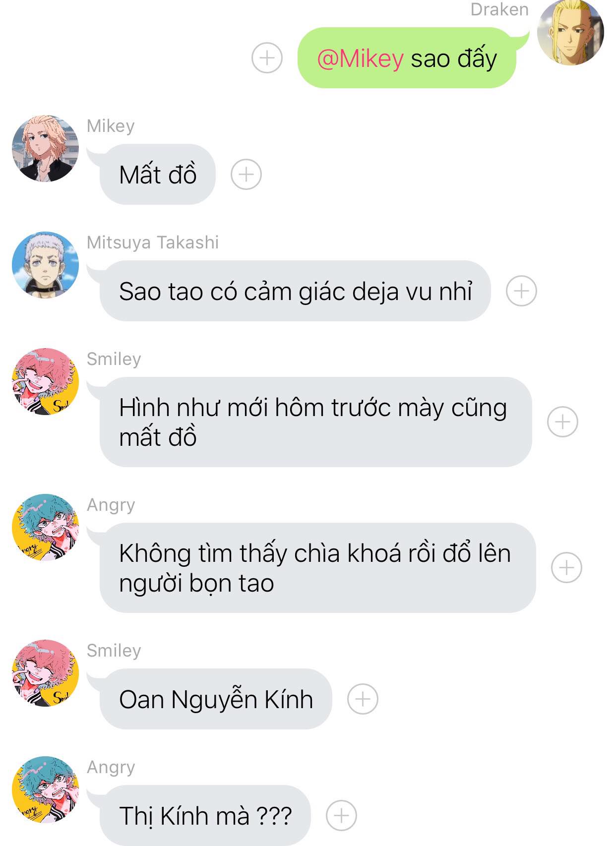Screen dimensions: 616x846
Task: Tap plus icon beside "Hình như mới hôm trước" message
Action: tap(562, 422)
